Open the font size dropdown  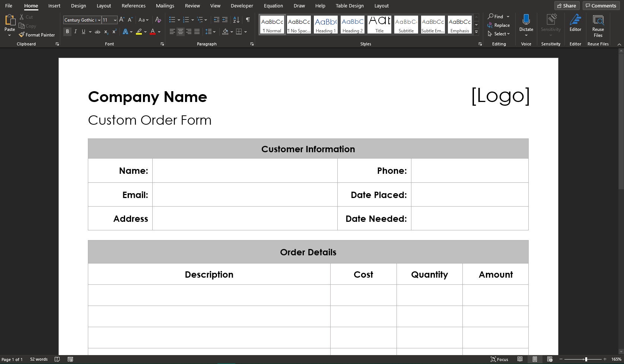[x=115, y=20]
